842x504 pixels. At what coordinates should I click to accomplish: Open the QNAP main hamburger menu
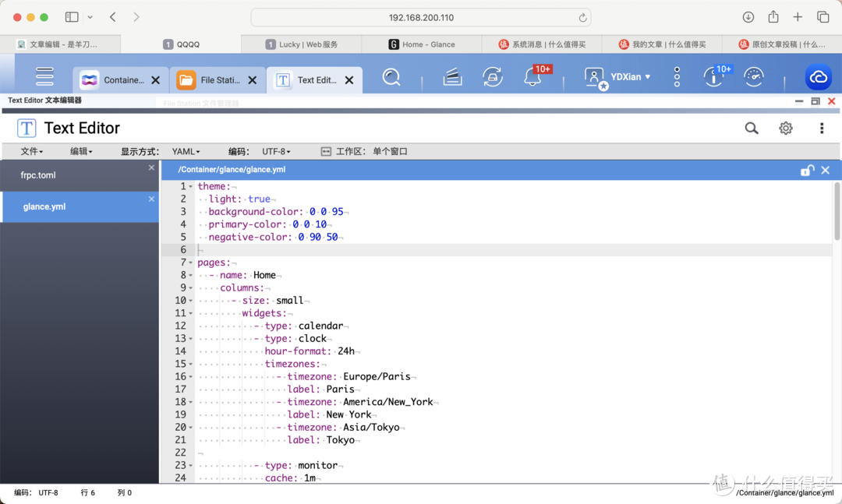(44, 76)
